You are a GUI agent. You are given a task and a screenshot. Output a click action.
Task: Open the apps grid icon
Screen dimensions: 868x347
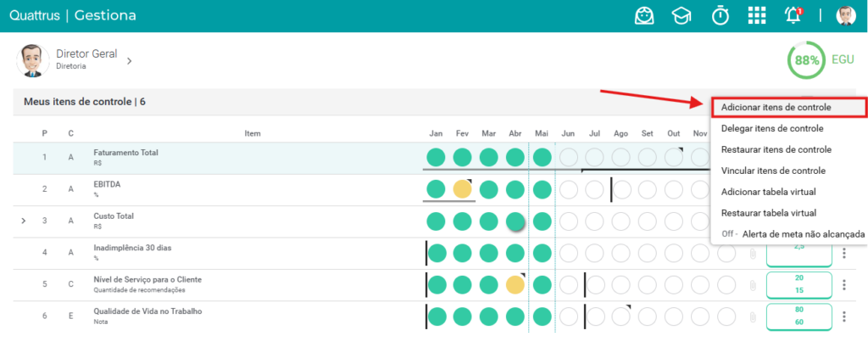pos(757,15)
